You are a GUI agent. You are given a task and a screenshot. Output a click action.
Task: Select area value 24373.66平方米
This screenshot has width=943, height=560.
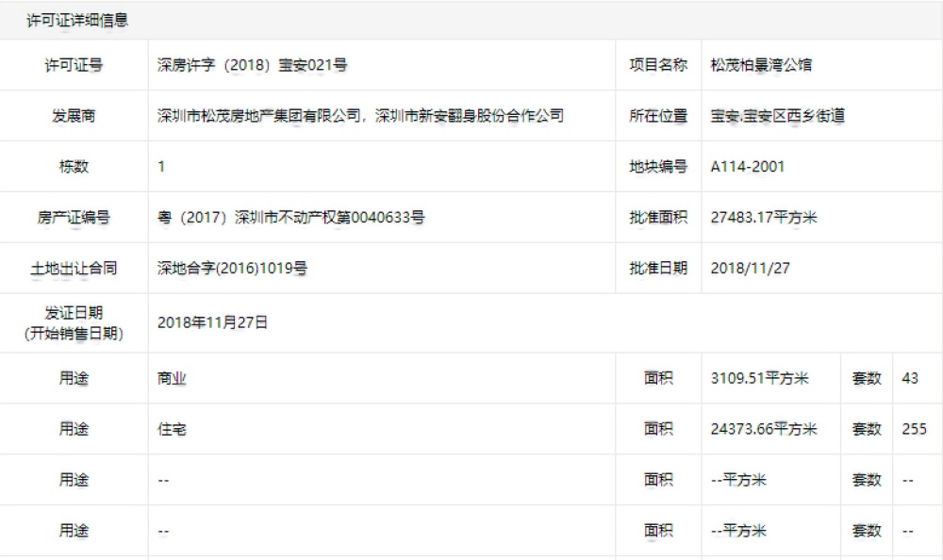[764, 429]
